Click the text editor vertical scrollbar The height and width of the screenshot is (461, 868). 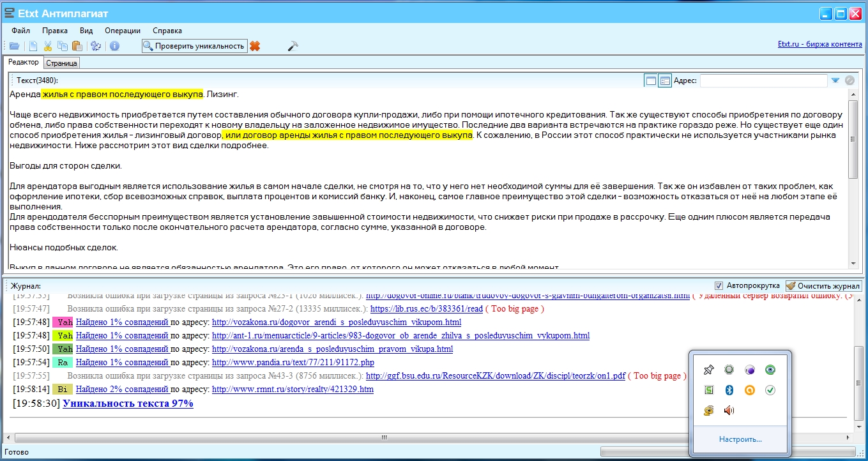pyautogui.click(x=853, y=179)
